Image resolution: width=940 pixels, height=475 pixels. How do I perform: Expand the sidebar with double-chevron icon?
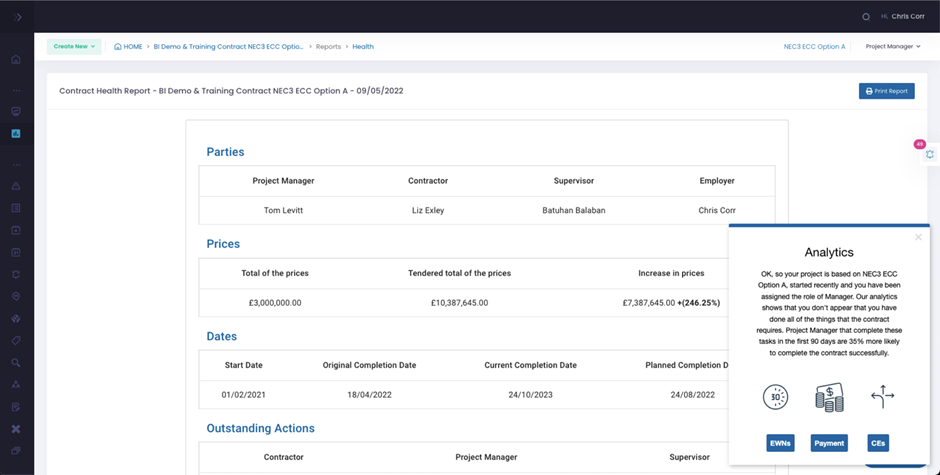(17, 17)
